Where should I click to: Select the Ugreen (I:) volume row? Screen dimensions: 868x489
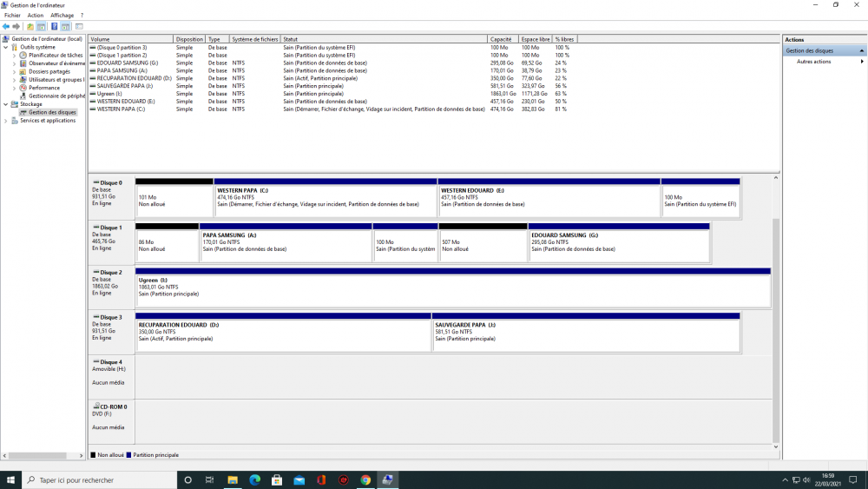109,94
